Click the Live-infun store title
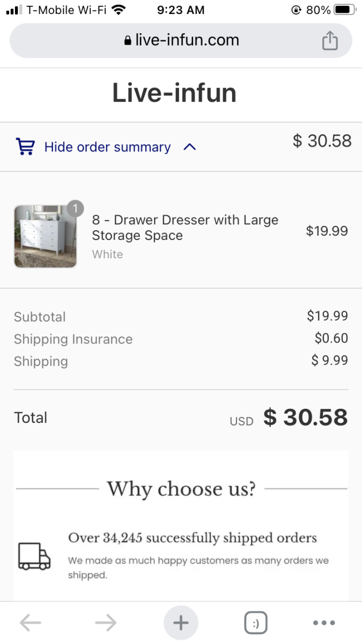Viewport: 362px width, 644px height. point(174,93)
